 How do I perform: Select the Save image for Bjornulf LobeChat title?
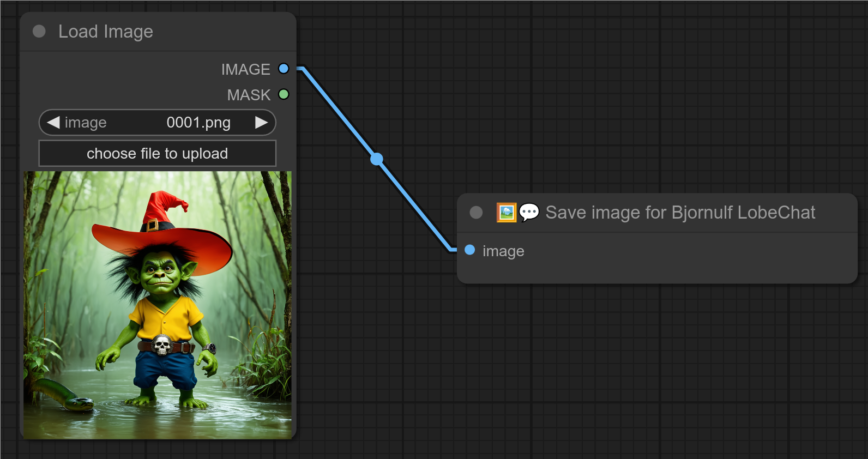tap(680, 213)
